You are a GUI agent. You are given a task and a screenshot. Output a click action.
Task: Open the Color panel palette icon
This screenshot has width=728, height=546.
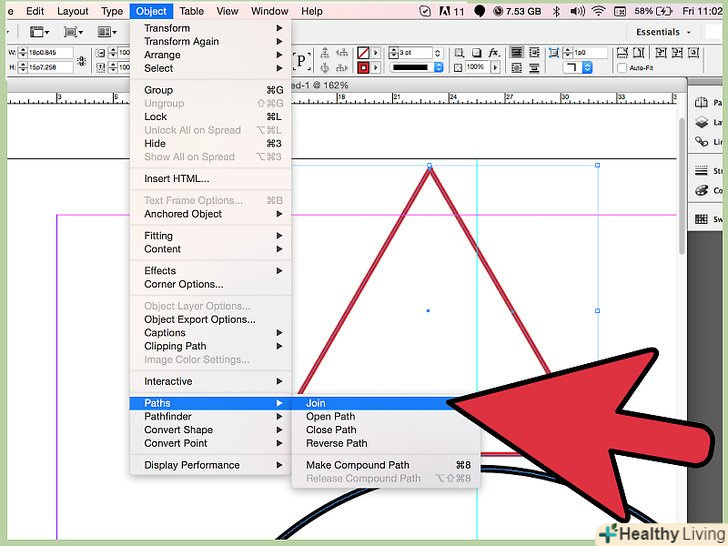coord(701,190)
